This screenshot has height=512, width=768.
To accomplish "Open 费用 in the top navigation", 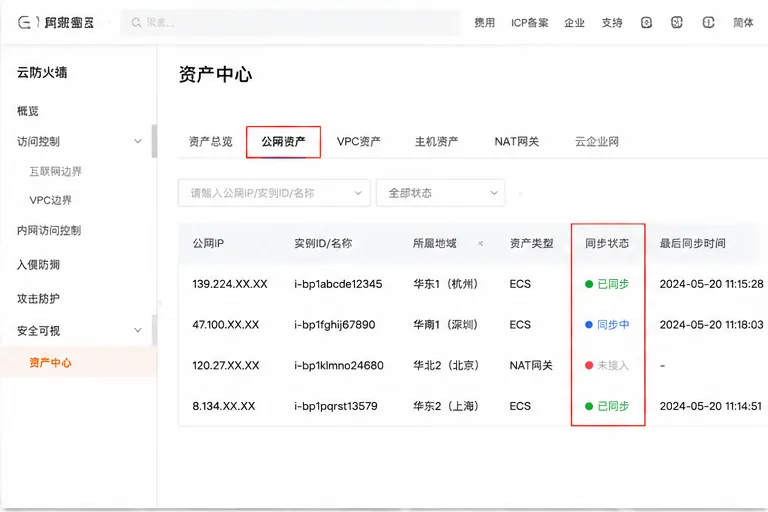I will (484, 23).
